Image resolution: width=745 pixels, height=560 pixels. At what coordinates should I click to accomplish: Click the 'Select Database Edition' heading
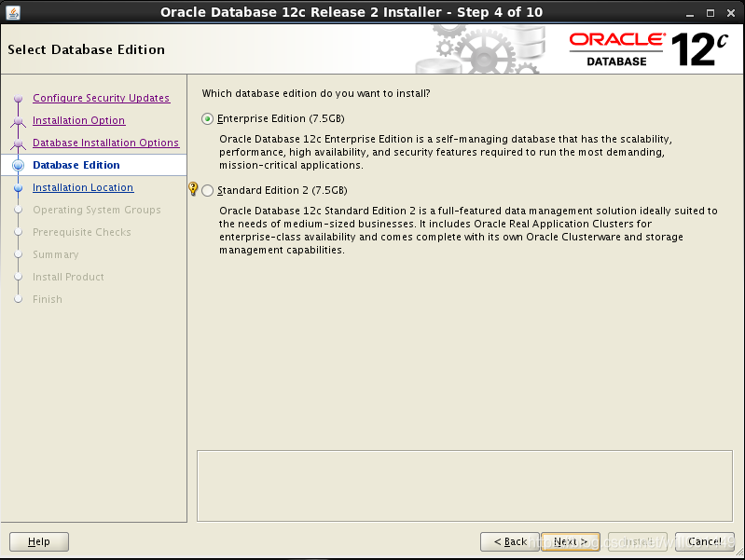[86, 49]
